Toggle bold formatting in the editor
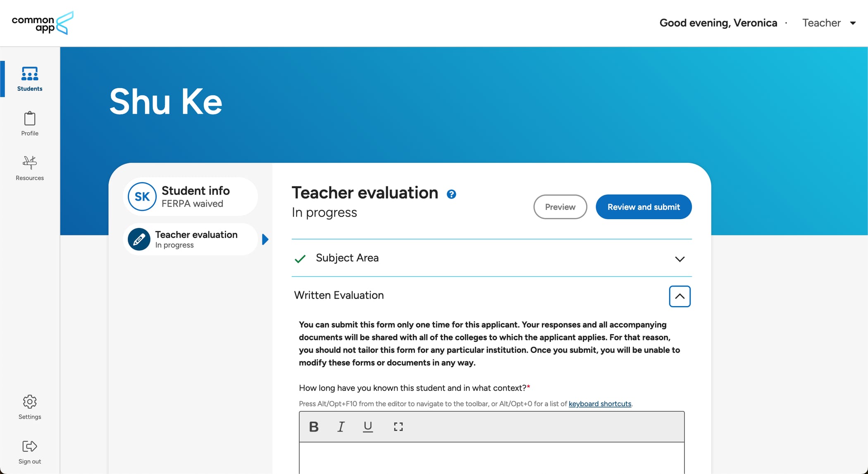Image resolution: width=868 pixels, height=474 pixels. click(314, 426)
